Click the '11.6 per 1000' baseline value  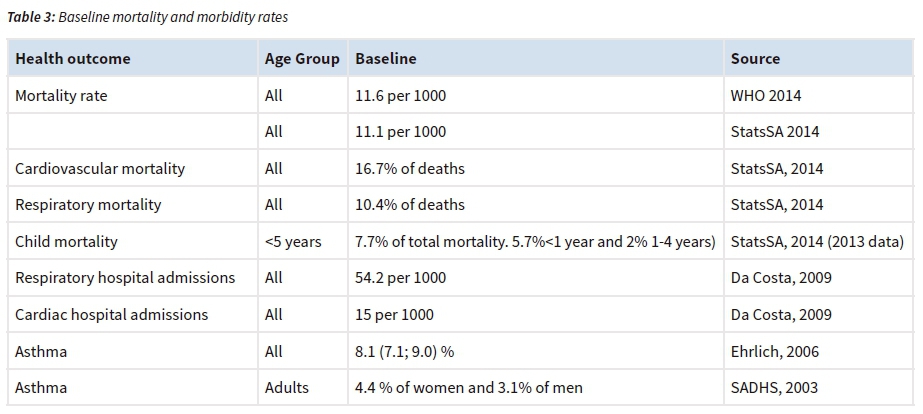point(401,96)
